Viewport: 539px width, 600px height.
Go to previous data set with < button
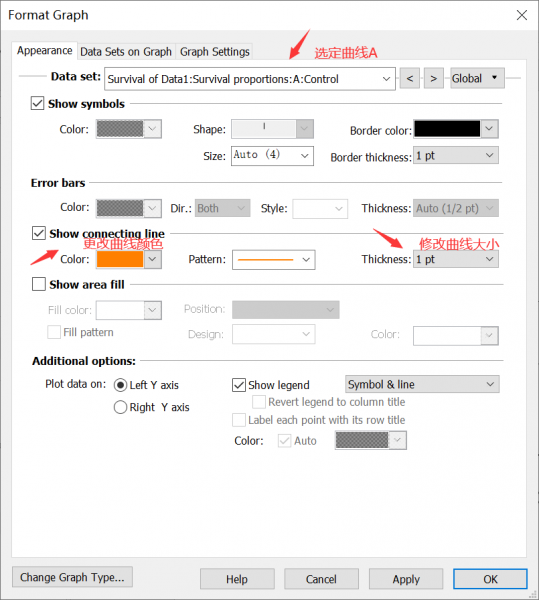[410, 78]
